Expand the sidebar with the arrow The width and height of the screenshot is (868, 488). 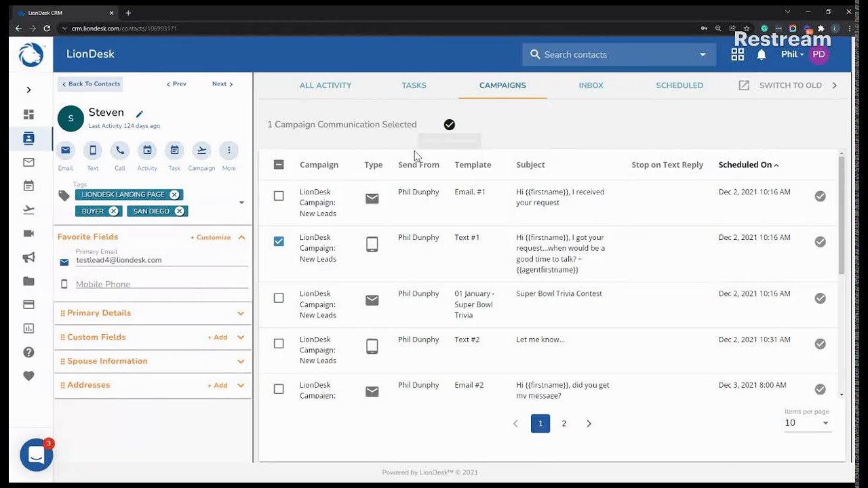28,89
